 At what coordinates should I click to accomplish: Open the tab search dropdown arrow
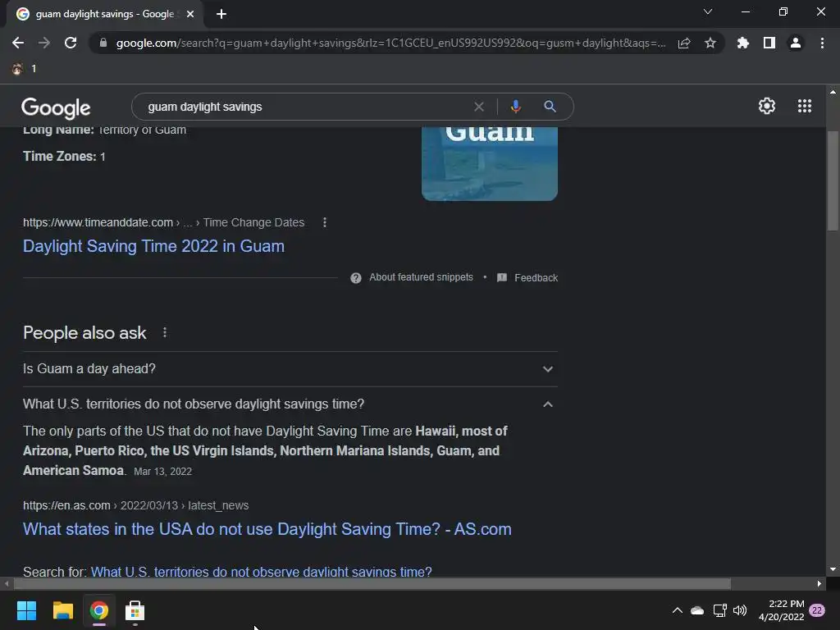click(708, 11)
